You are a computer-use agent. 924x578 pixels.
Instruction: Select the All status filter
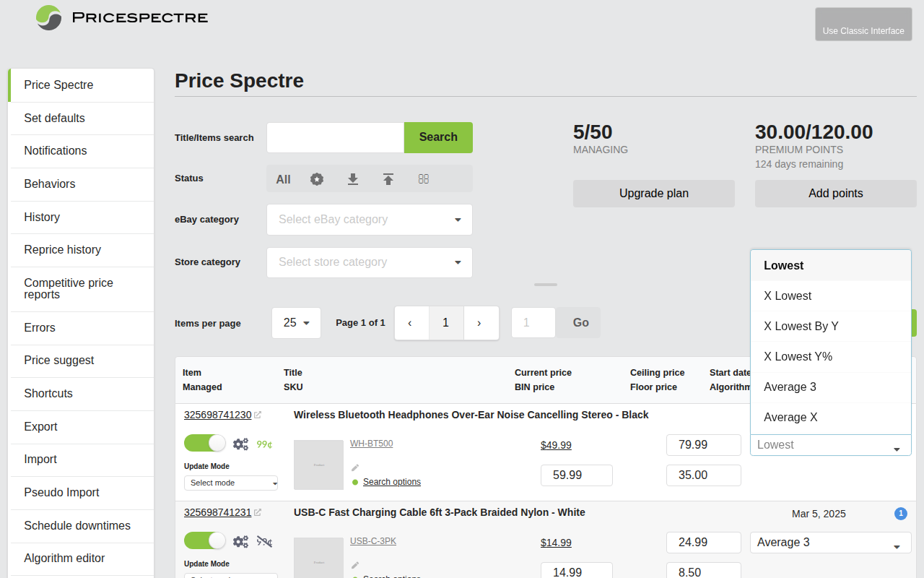pos(283,178)
